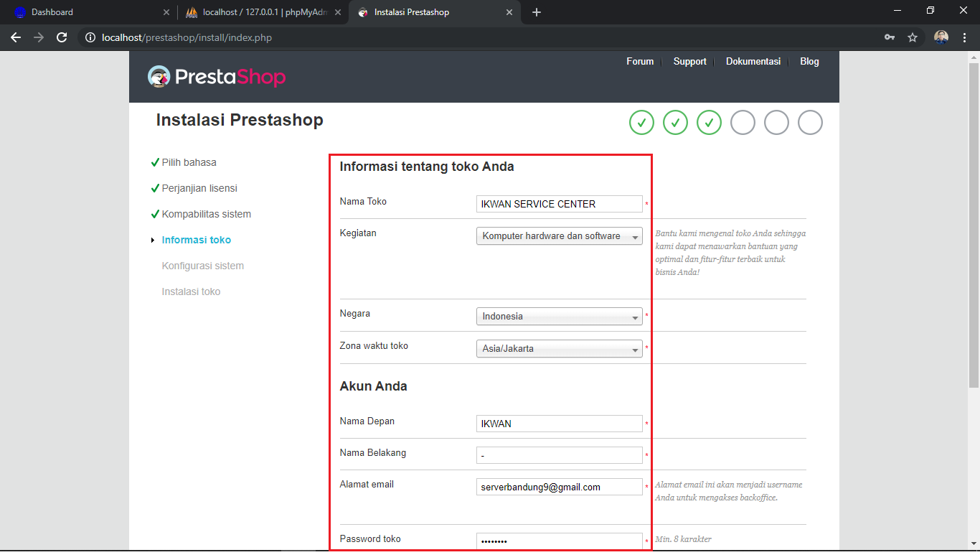The image size is (980, 560).
Task: Open the Dokumentasi link
Action: [x=753, y=62]
